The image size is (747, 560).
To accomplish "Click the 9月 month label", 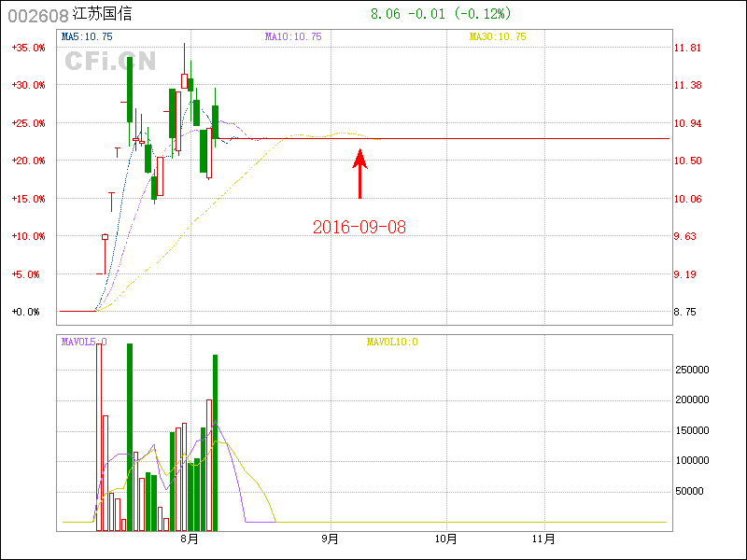I will [x=330, y=539].
